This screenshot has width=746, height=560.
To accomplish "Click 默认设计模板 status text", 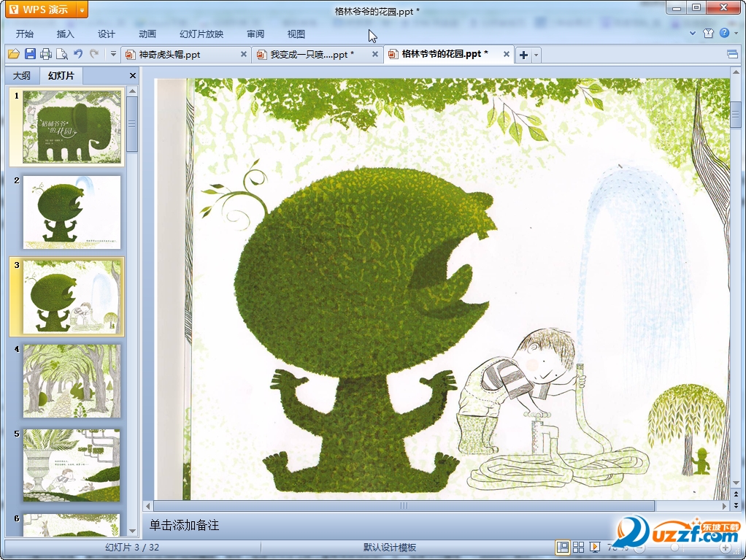I will click(390, 547).
